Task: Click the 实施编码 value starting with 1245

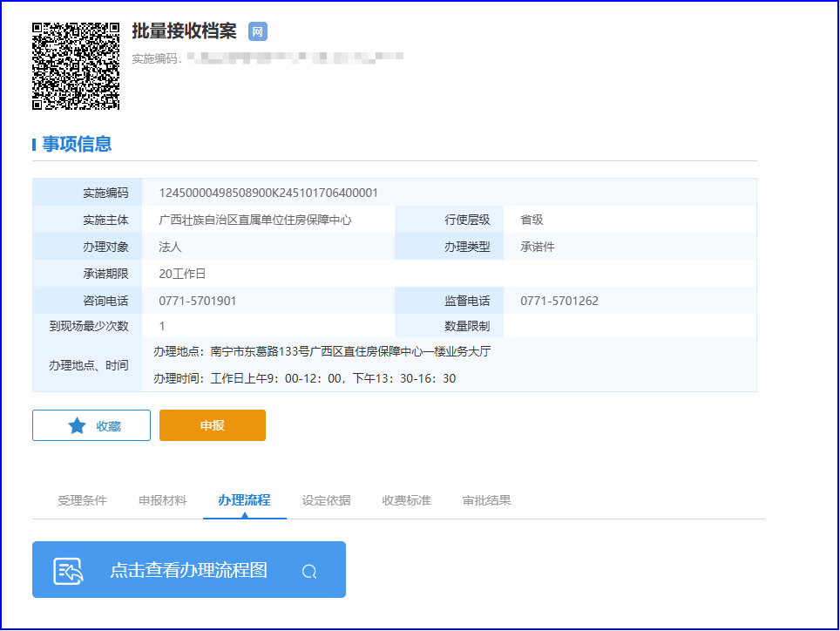Action: tap(268, 193)
